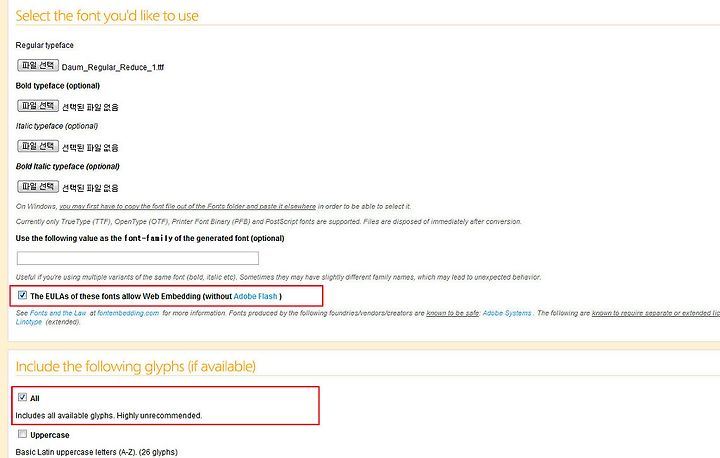Viewport: 720px width, 458px height.
Task: Toggle the EULAs allow Web Embedding checkbox
Action: pyautogui.click(x=22, y=295)
